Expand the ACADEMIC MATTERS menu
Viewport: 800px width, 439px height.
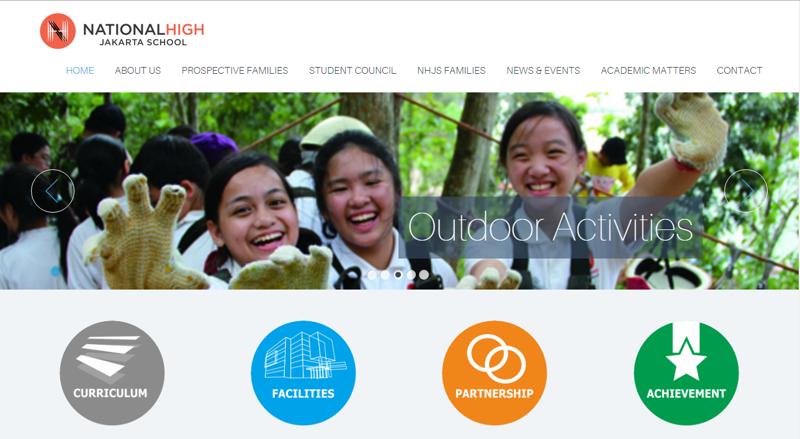pyautogui.click(x=648, y=70)
